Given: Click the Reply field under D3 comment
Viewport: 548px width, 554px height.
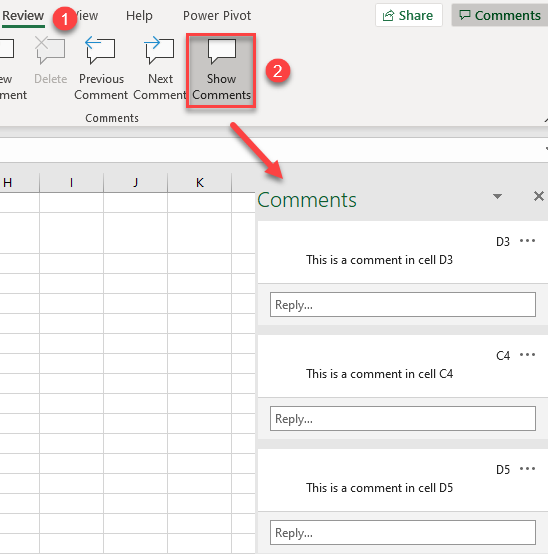Looking at the screenshot, I should click(x=403, y=305).
